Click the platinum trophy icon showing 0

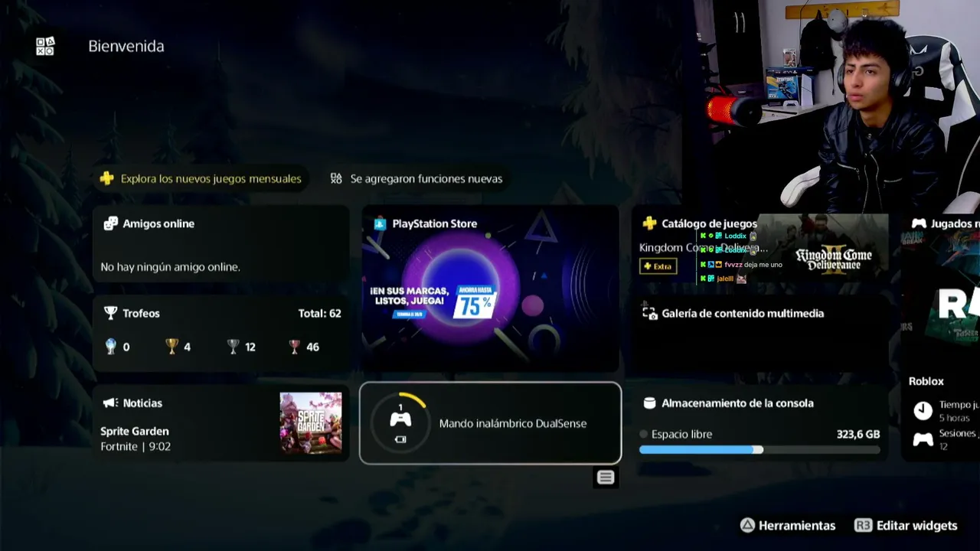[x=110, y=347]
